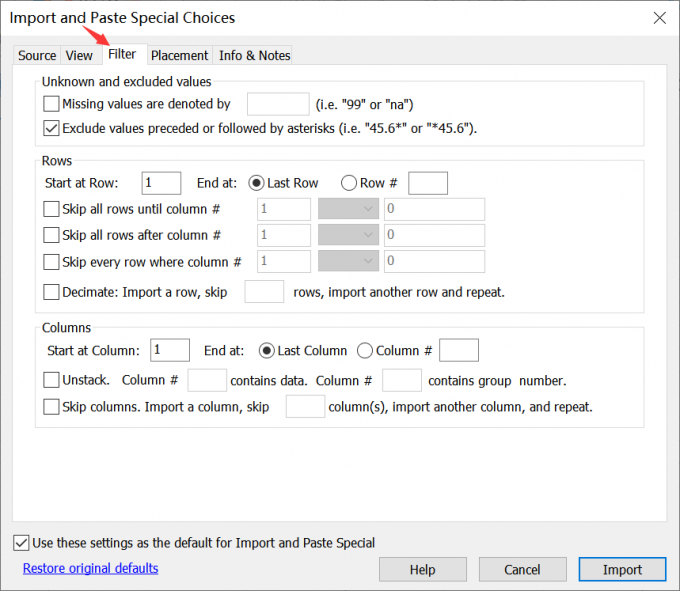Check 'Skip every row where column #'
The image size is (680, 591).
pyautogui.click(x=52, y=262)
